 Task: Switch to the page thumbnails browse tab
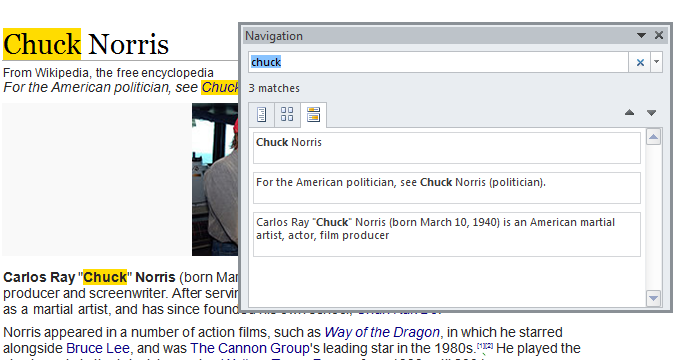coord(287,115)
